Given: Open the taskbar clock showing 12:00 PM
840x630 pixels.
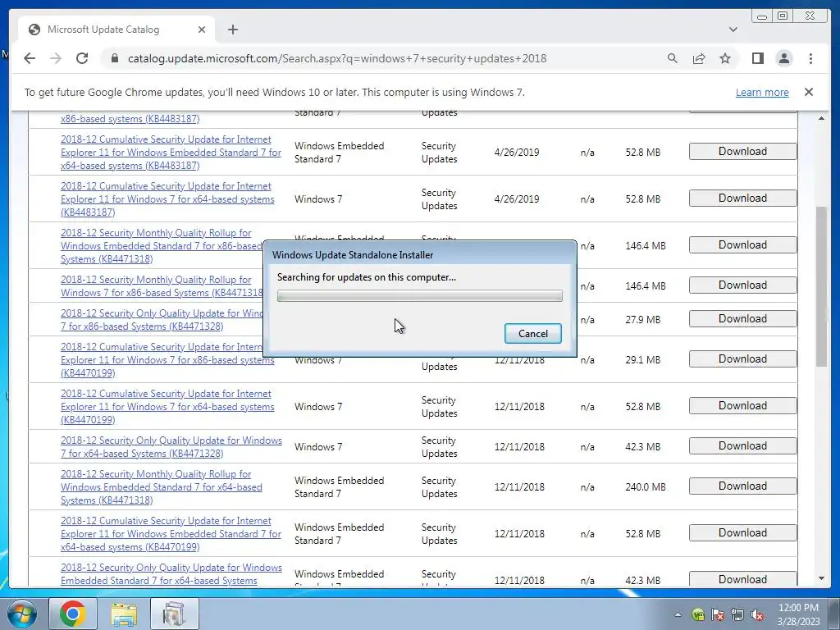Looking at the screenshot, I should (x=798, y=614).
